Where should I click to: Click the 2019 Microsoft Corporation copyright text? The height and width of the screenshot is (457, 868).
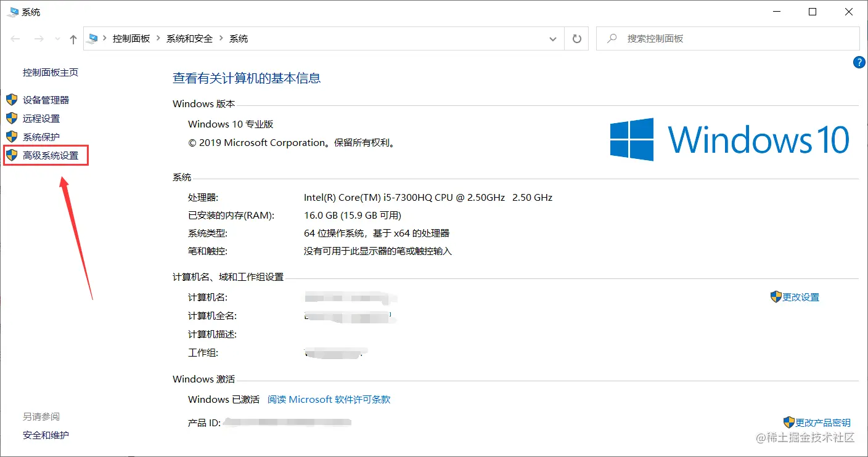pyautogui.click(x=291, y=142)
